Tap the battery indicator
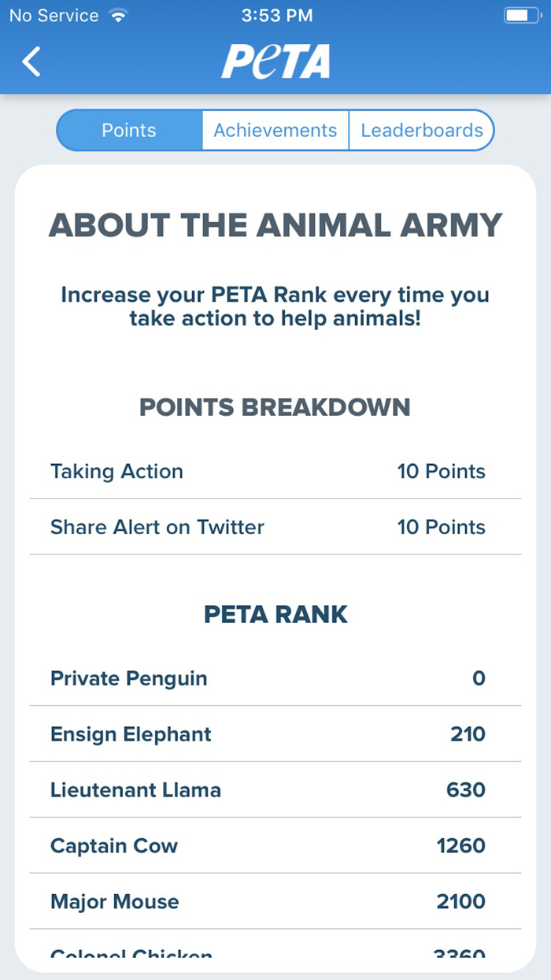This screenshot has width=551, height=980. click(x=522, y=13)
